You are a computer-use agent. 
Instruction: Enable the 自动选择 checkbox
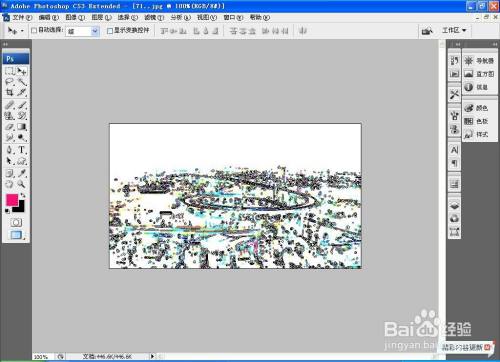34,31
